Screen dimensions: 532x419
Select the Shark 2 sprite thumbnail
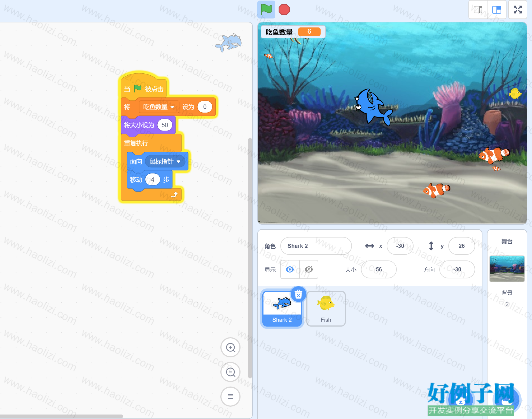coord(282,309)
